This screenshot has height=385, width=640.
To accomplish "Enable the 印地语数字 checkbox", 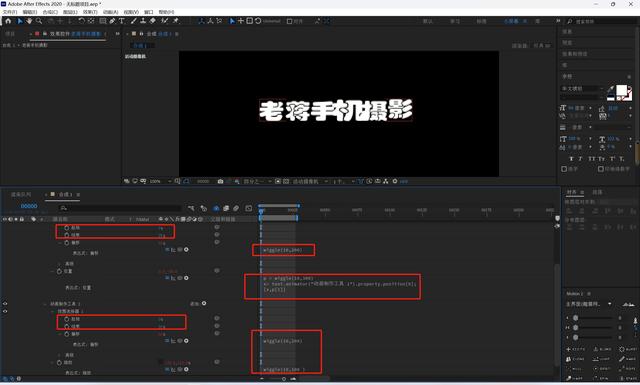I will click(x=600, y=169).
